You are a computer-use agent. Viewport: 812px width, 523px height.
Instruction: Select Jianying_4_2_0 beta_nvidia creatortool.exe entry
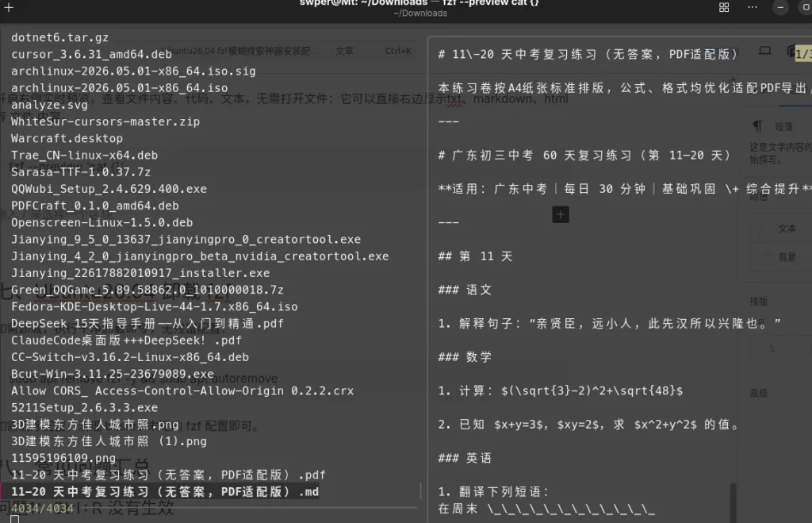coord(200,256)
